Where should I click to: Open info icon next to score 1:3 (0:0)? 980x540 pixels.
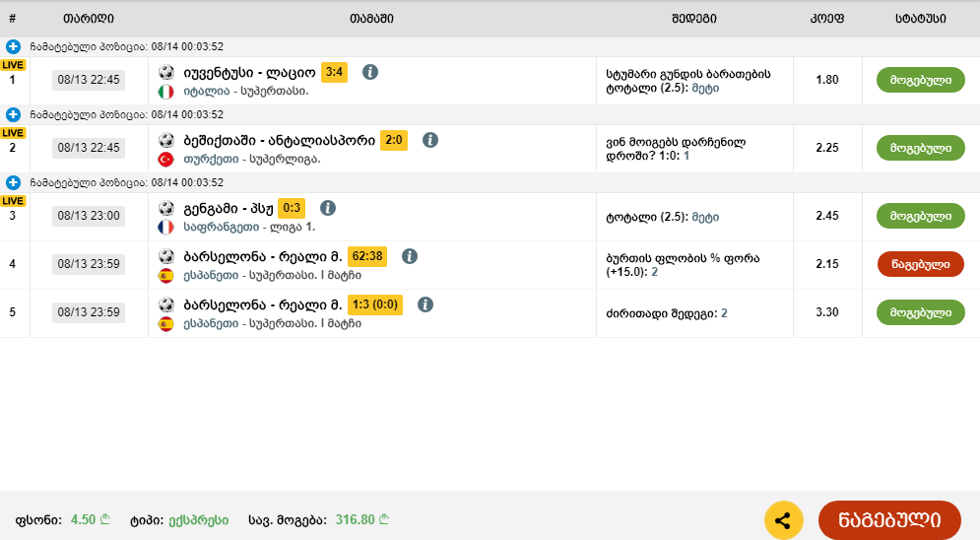tap(425, 305)
